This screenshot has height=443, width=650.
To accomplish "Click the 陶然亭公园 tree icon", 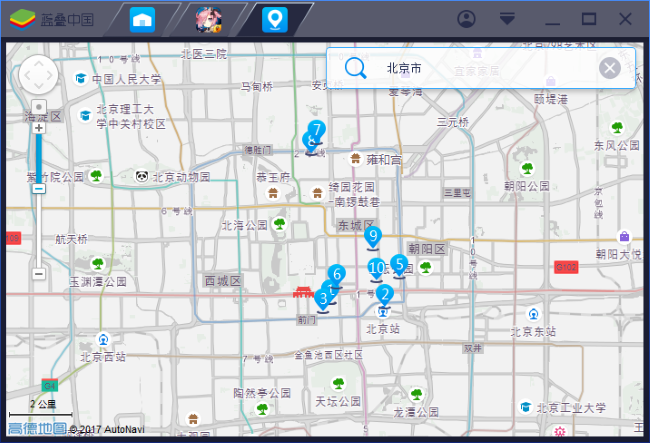I will click(x=262, y=409).
